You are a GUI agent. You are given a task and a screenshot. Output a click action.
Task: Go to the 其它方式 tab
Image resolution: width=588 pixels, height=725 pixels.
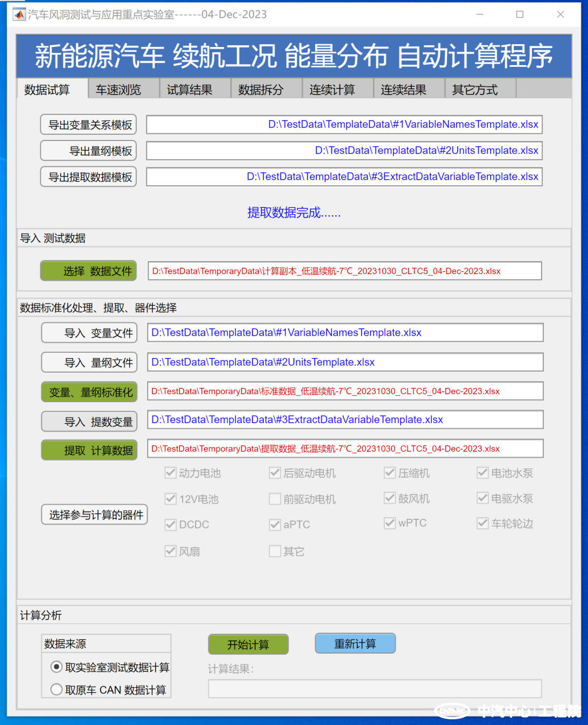[x=475, y=89]
